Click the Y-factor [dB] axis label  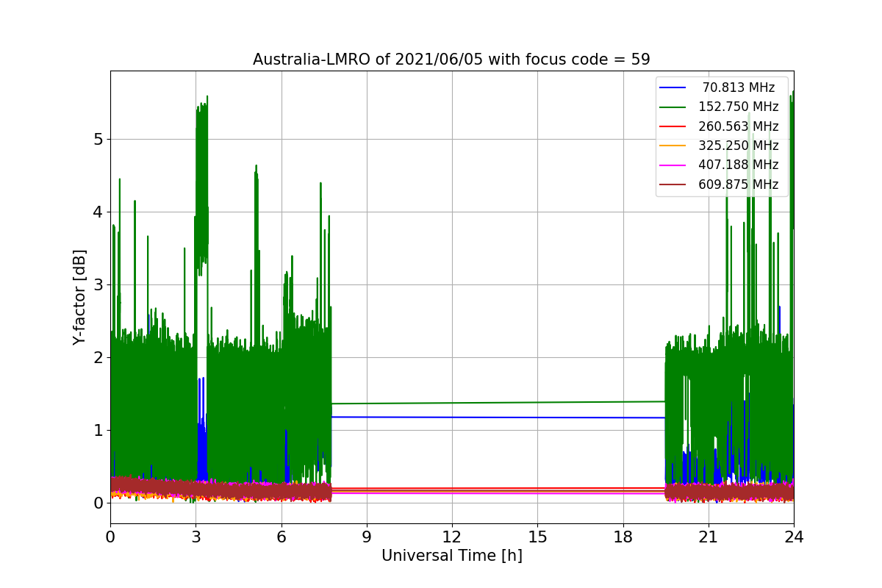click(x=79, y=297)
